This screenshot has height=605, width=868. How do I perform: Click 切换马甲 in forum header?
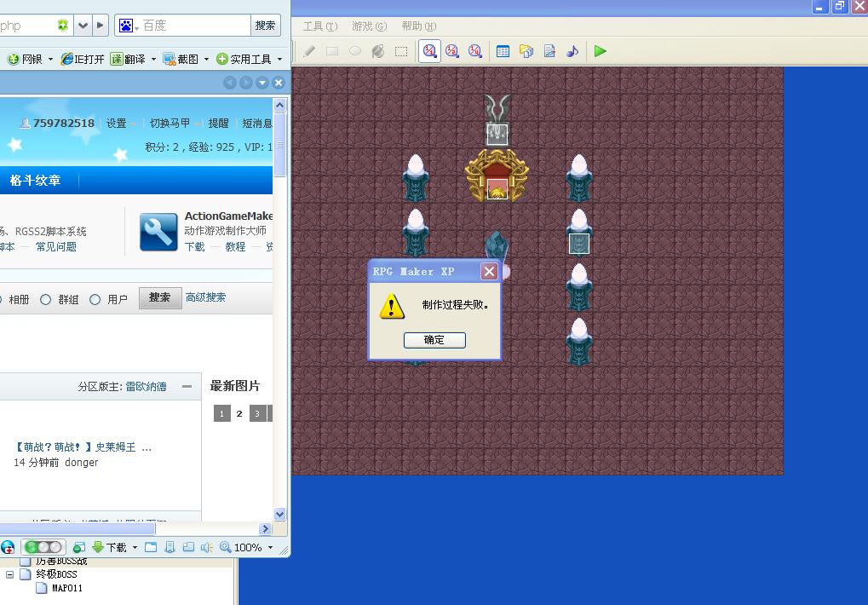tap(170, 123)
